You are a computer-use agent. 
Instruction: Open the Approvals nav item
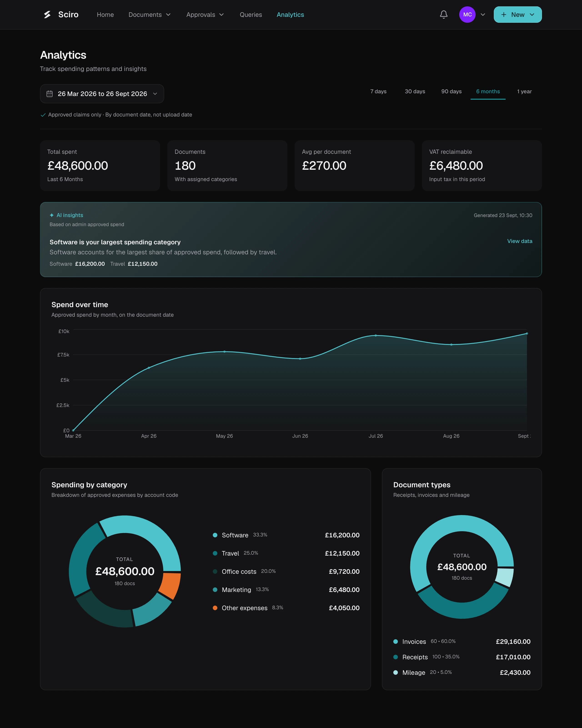click(201, 15)
